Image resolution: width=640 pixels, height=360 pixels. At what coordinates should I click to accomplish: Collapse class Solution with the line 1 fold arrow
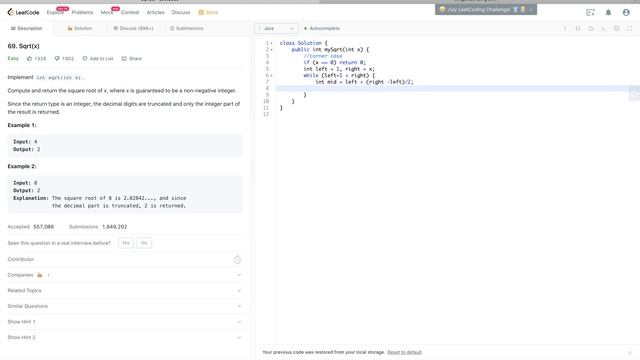[x=272, y=43]
